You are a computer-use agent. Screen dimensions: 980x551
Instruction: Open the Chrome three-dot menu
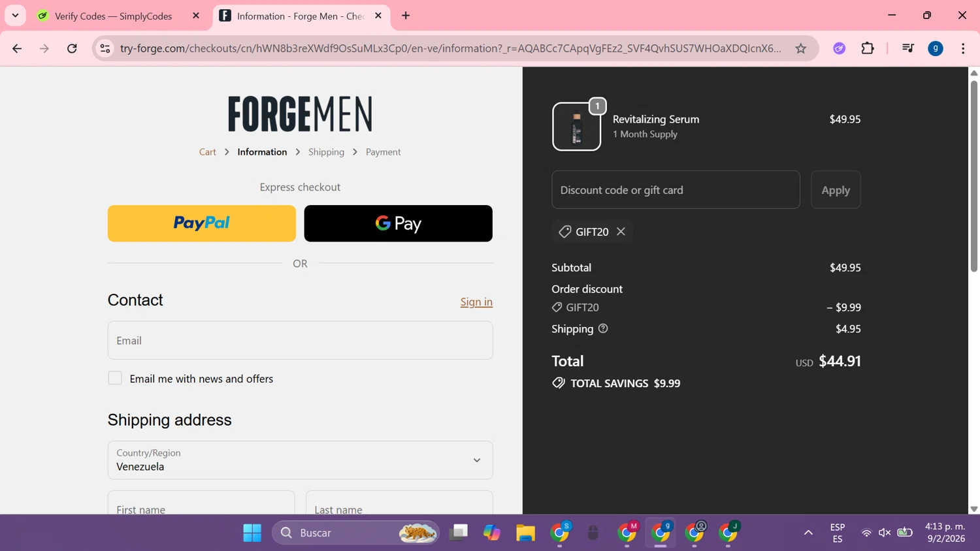(x=963, y=48)
